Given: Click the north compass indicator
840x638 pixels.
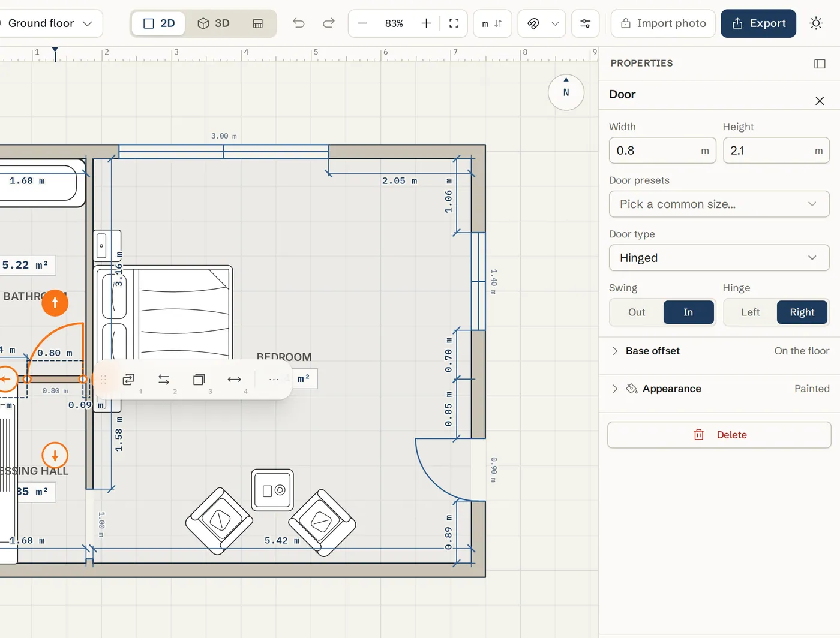Looking at the screenshot, I should [566, 92].
